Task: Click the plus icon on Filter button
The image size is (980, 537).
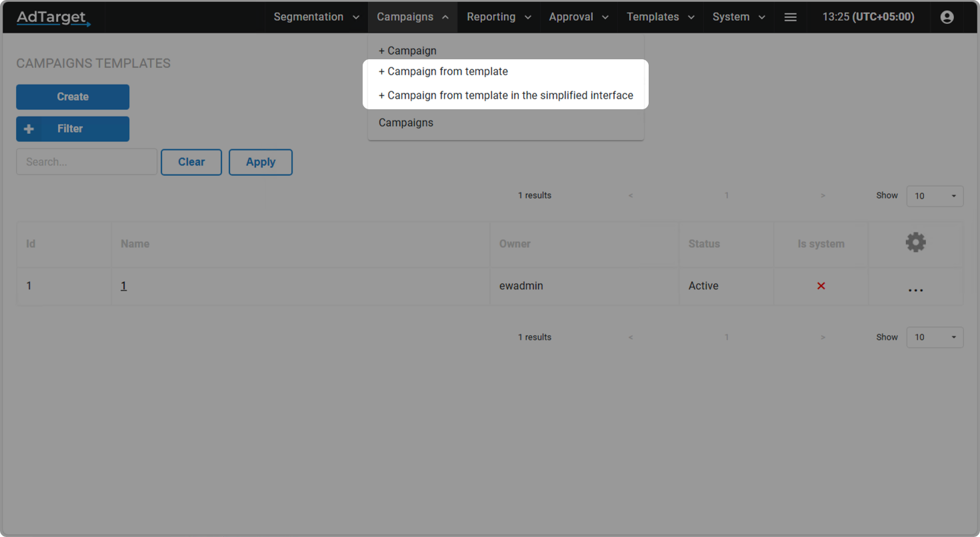Action: pyautogui.click(x=29, y=129)
